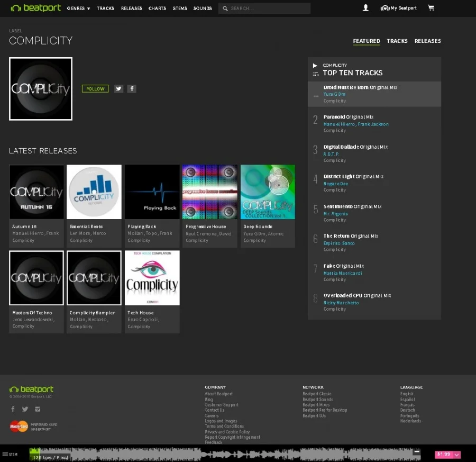Open the Deep Sounds release thumbnail
Screen dimensions: 476x462
tap(268, 192)
